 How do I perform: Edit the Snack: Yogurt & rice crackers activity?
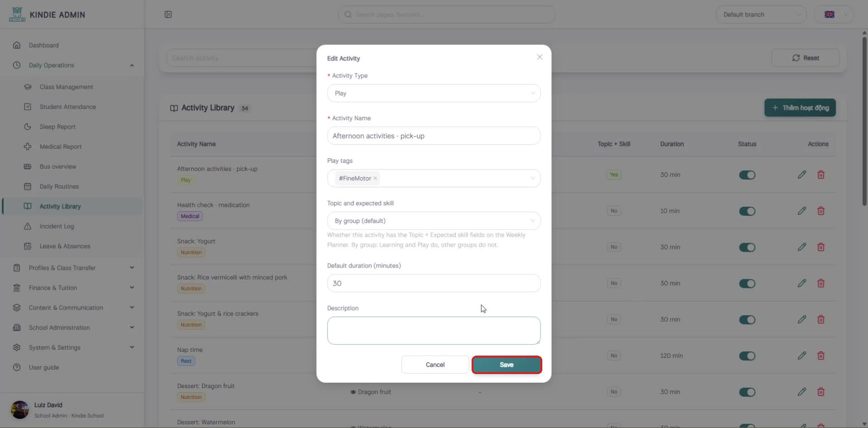click(x=801, y=319)
